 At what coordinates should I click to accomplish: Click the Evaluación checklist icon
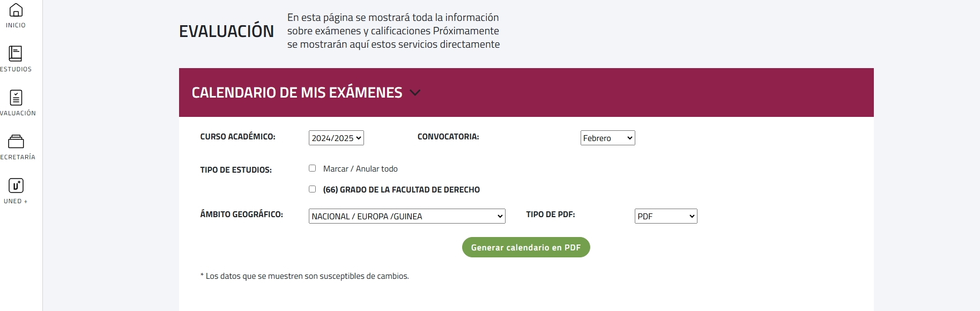(16, 98)
